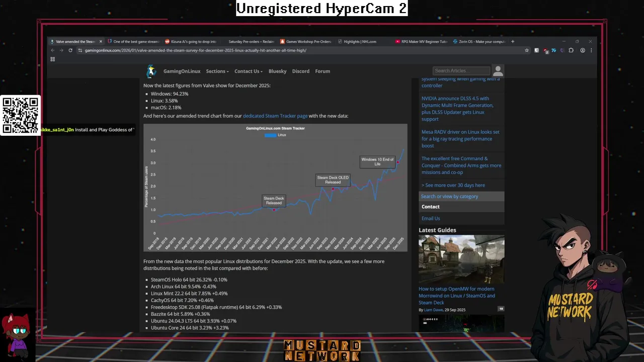Switch to the Games Workshop Pre-Orders tab
Screen dimensions: 644x362
click(x=306, y=42)
